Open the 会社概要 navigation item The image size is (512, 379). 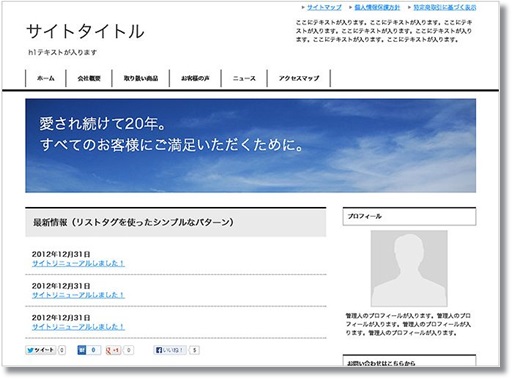(x=89, y=78)
